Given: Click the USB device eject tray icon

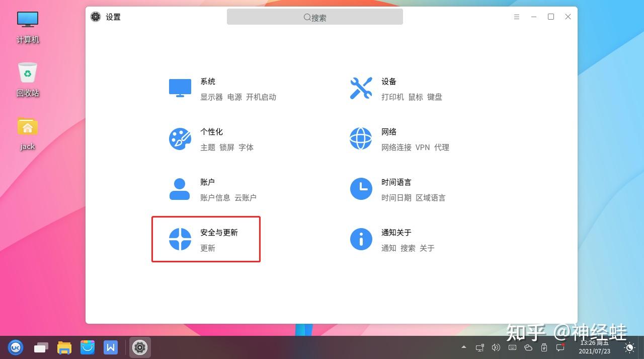Looking at the screenshot, I should coord(544,347).
